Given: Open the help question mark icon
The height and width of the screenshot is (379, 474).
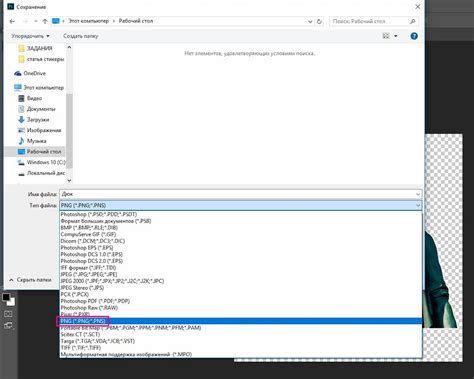Looking at the screenshot, I should pos(414,36).
